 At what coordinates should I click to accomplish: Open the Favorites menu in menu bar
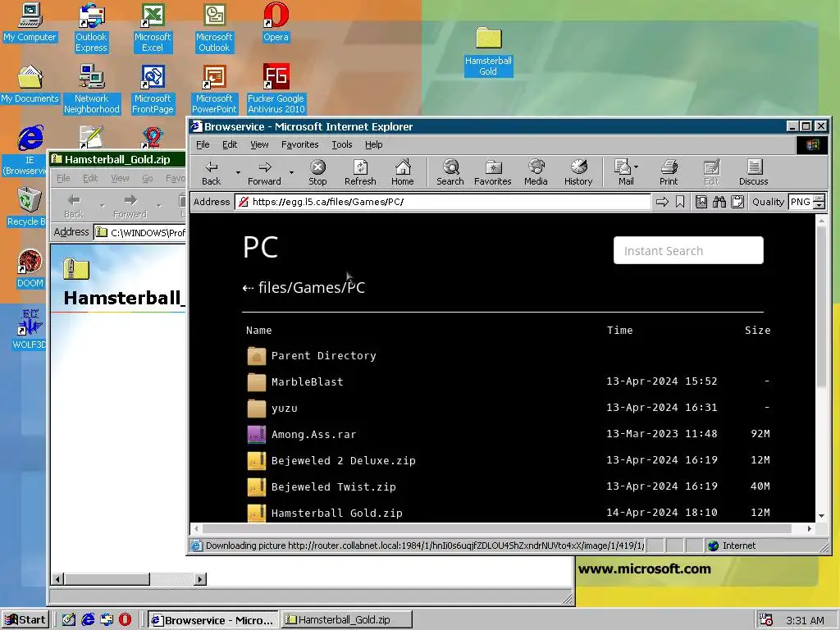tap(300, 144)
